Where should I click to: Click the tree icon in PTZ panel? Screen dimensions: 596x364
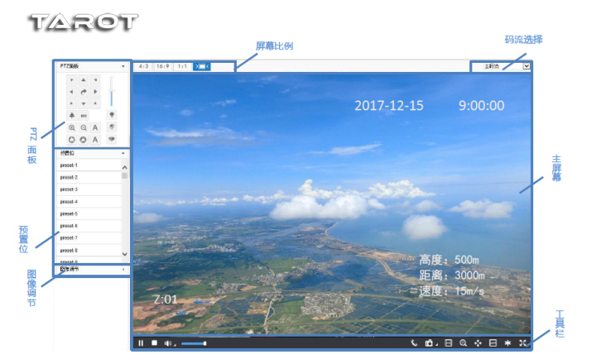tap(71, 116)
